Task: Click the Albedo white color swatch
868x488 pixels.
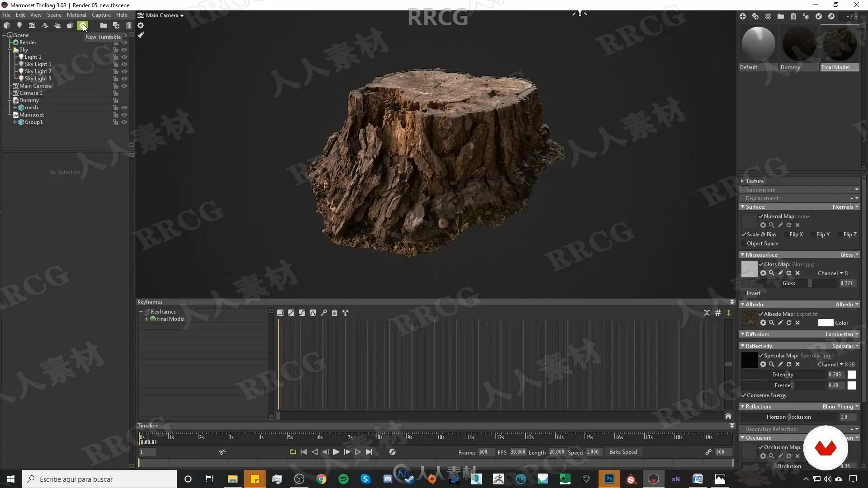Action: (x=826, y=323)
